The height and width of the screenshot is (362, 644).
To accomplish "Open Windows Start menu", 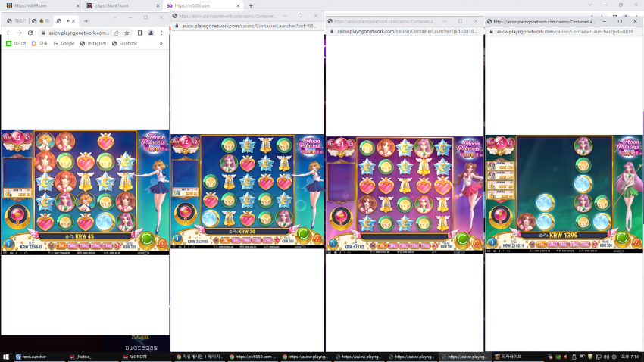I will (6, 357).
